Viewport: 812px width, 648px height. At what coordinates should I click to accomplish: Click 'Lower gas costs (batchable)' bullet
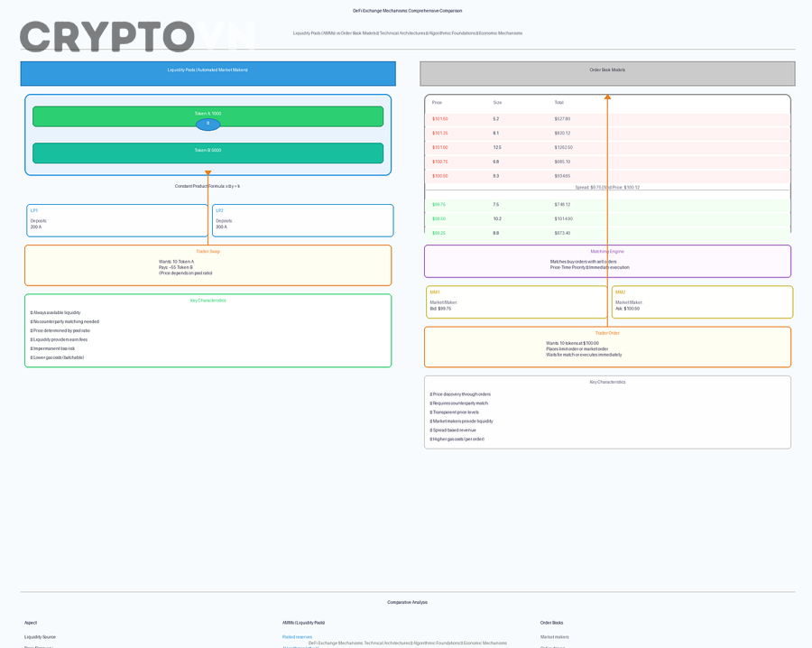click(x=57, y=357)
